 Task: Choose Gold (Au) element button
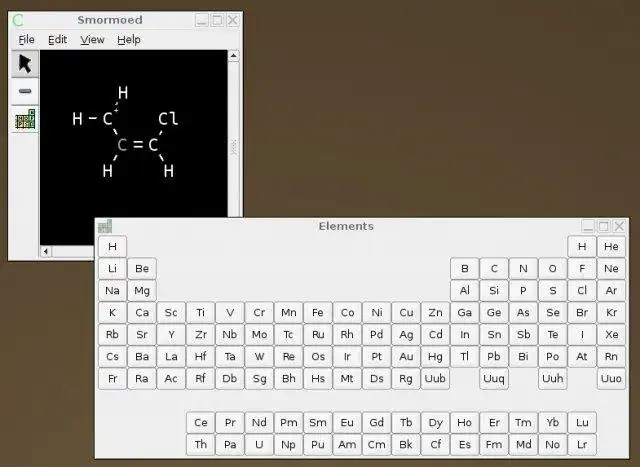(x=406, y=357)
